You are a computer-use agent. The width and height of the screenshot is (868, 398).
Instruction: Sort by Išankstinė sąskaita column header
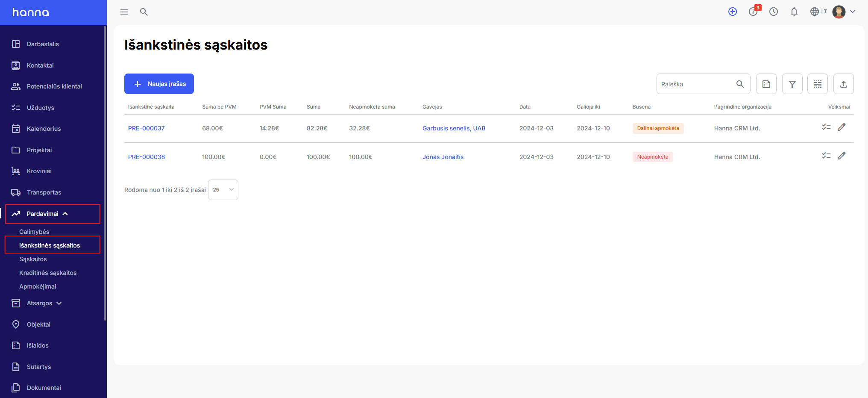[151, 107]
